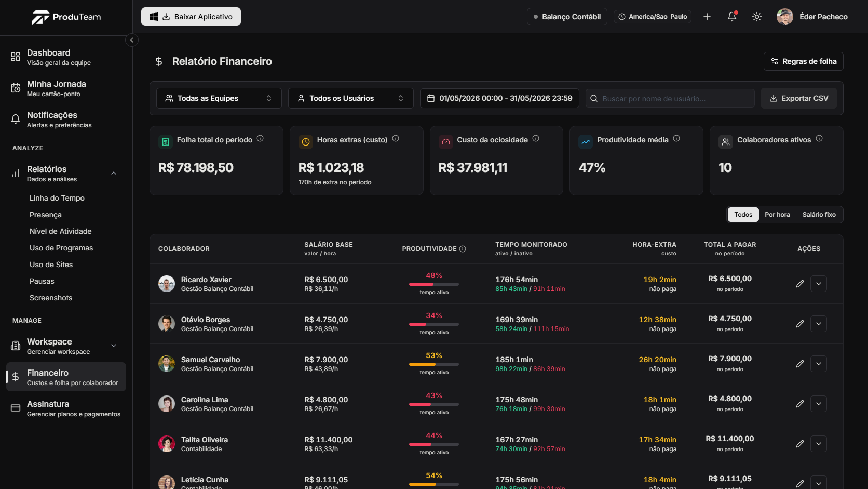Image resolution: width=868 pixels, height=489 pixels.
Task: Expand Carolina Lima's row details chevron
Action: (819, 404)
